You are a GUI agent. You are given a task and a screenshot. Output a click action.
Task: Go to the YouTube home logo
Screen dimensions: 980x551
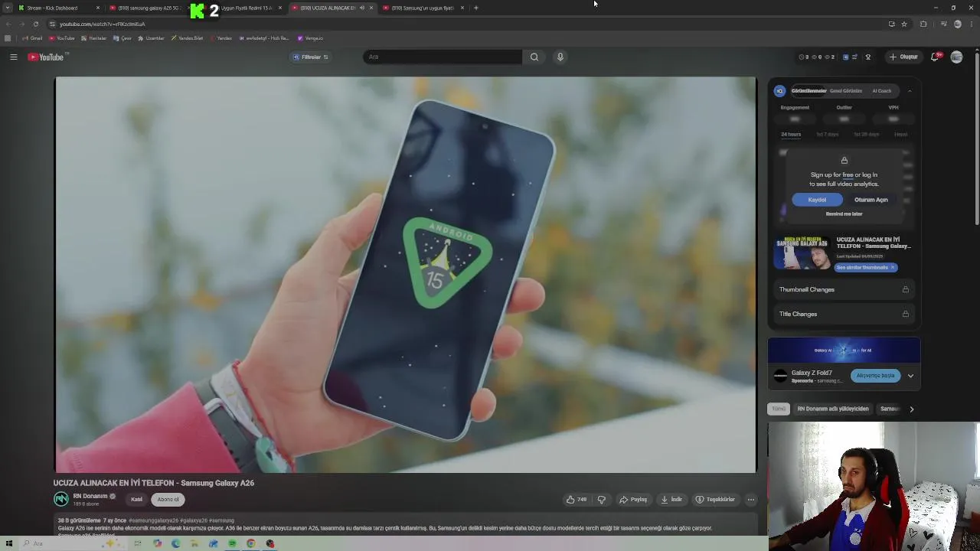point(46,57)
